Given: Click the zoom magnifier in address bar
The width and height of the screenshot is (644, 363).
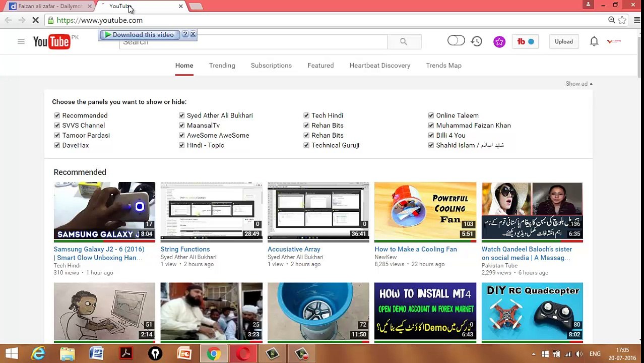Looking at the screenshot, I should [x=611, y=20].
